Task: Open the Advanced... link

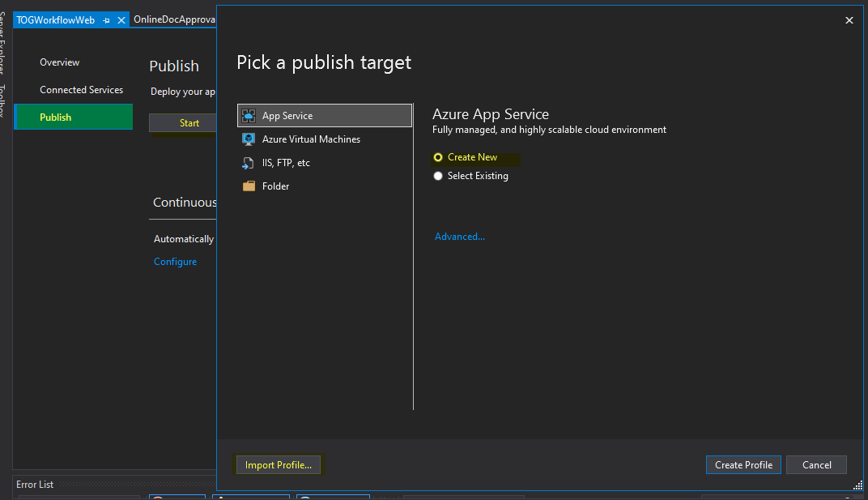Action: (x=460, y=237)
